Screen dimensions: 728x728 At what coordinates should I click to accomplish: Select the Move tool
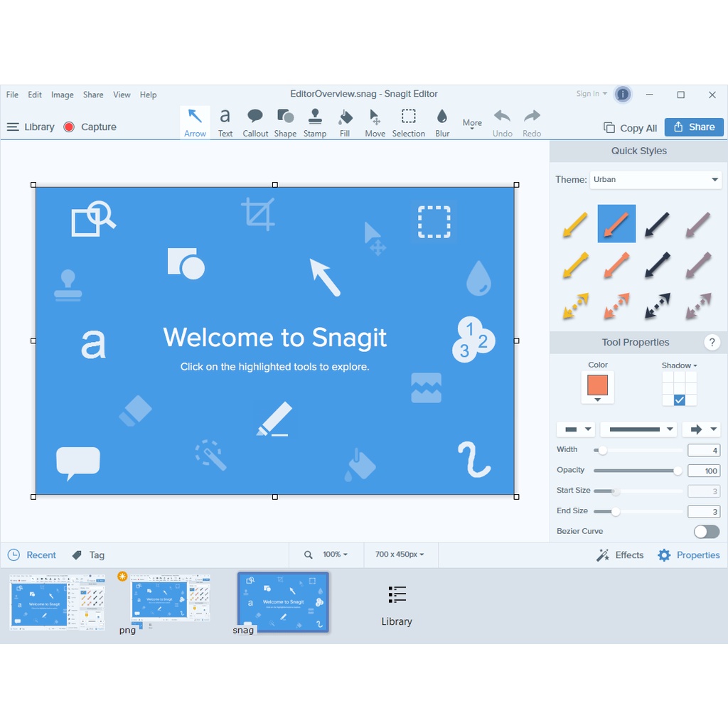(375, 122)
